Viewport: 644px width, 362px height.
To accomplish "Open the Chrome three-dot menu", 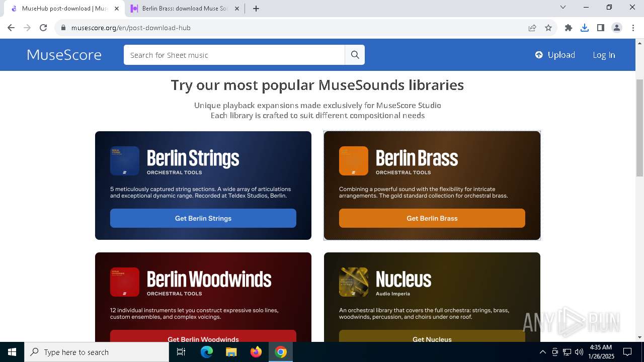I will click(633, 28).
